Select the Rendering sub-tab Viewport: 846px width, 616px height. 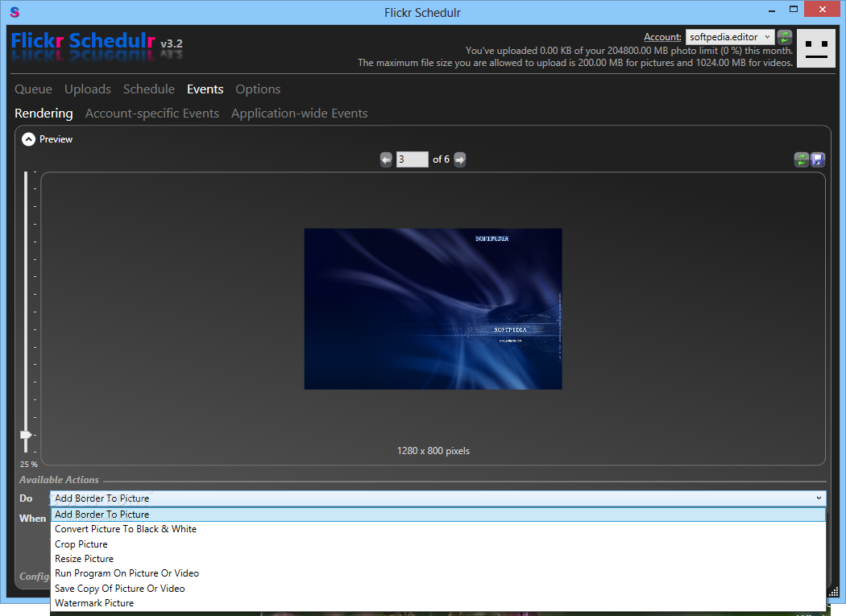(44, 114)
